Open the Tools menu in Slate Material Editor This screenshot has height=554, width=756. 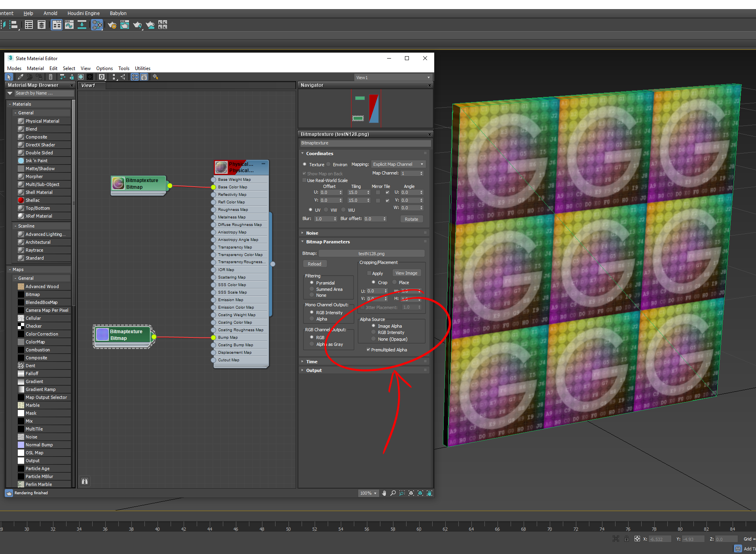(x=124, y=68)
